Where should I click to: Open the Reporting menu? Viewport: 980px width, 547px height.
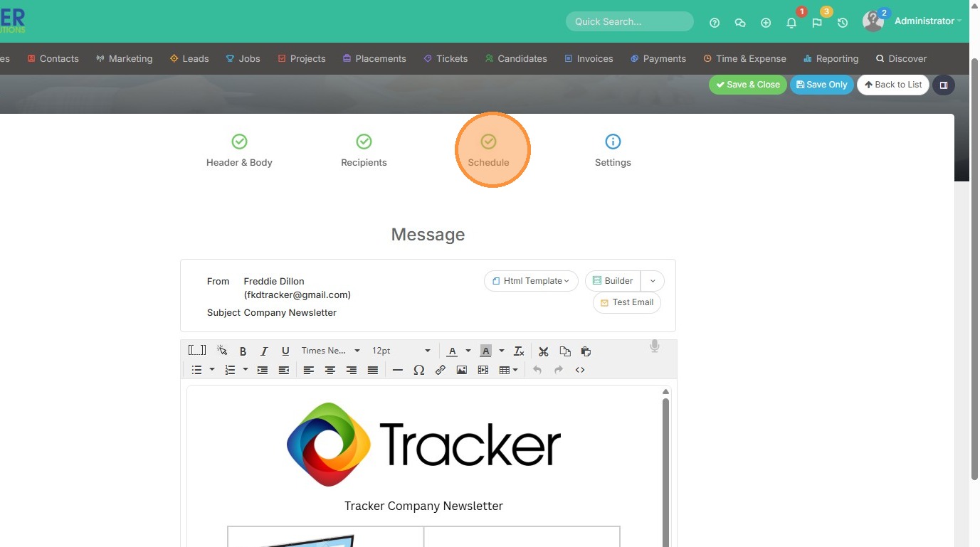[831, 59]
